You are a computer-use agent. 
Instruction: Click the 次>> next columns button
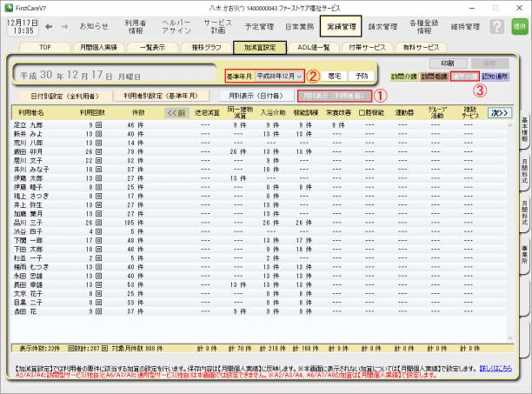point(499,112)
